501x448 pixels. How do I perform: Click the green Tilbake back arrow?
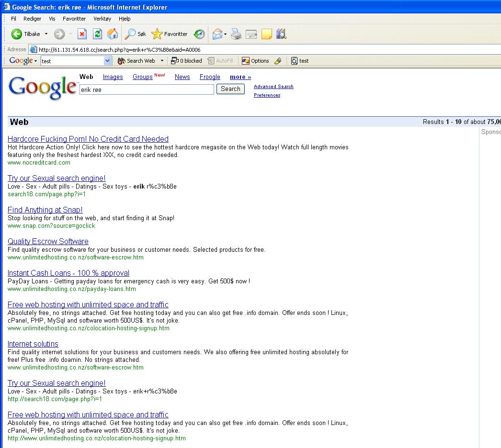click(x=16, y=34)
